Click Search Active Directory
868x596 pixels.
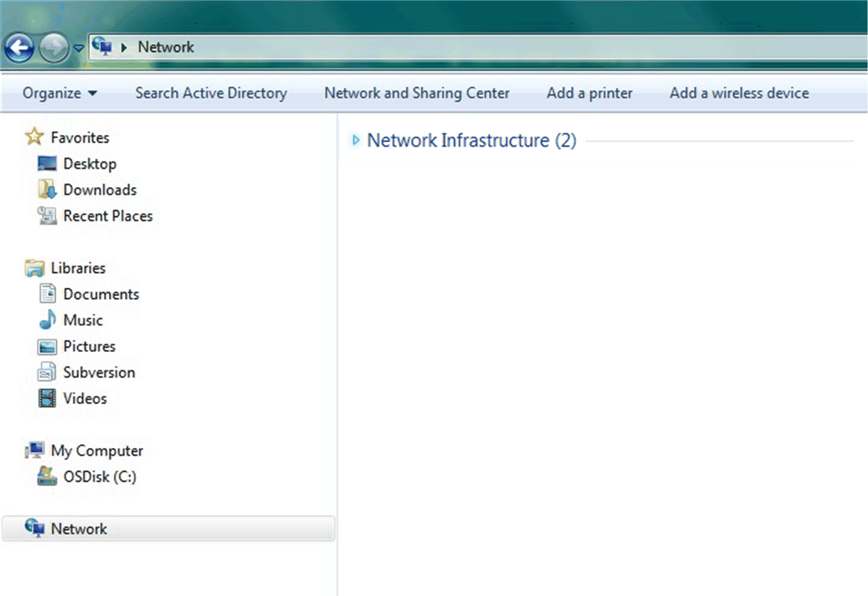[x=211, y=93]
